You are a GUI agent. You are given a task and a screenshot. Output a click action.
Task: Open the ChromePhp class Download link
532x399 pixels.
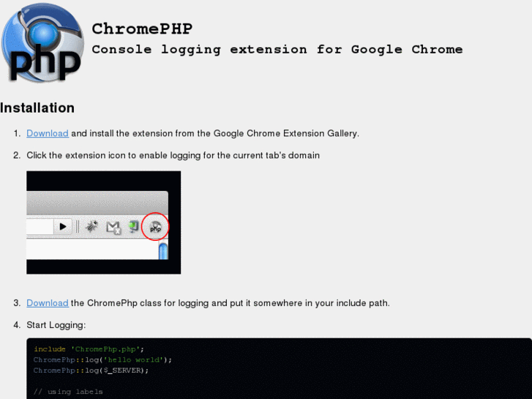click(48, 303)
